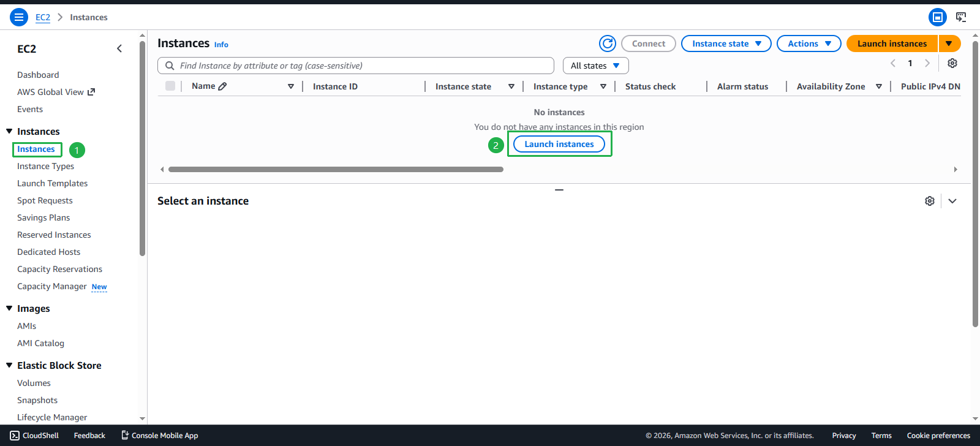Open Capacity Reservations page
This screenshot has height=446, width=980.
tap(59, 269)
